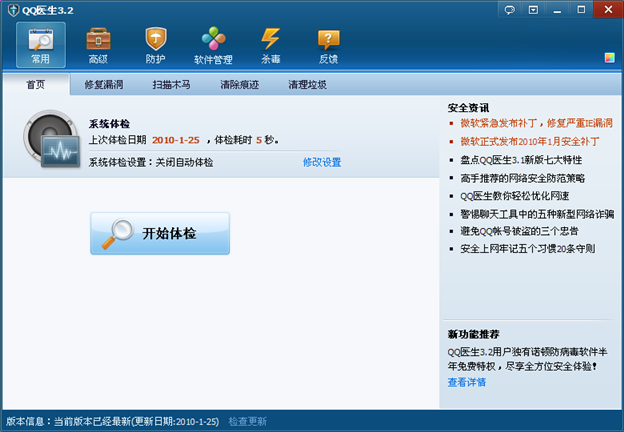Switch to the 清除痕迹 tab

coord(240,84)
